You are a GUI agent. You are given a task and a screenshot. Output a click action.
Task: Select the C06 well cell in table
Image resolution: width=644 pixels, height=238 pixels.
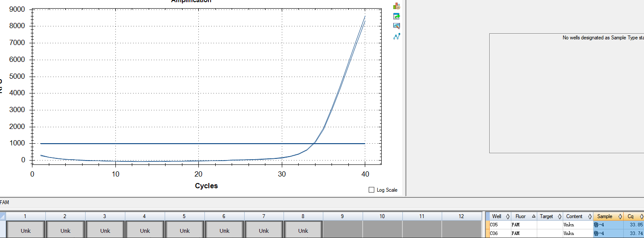click(500, 234)
